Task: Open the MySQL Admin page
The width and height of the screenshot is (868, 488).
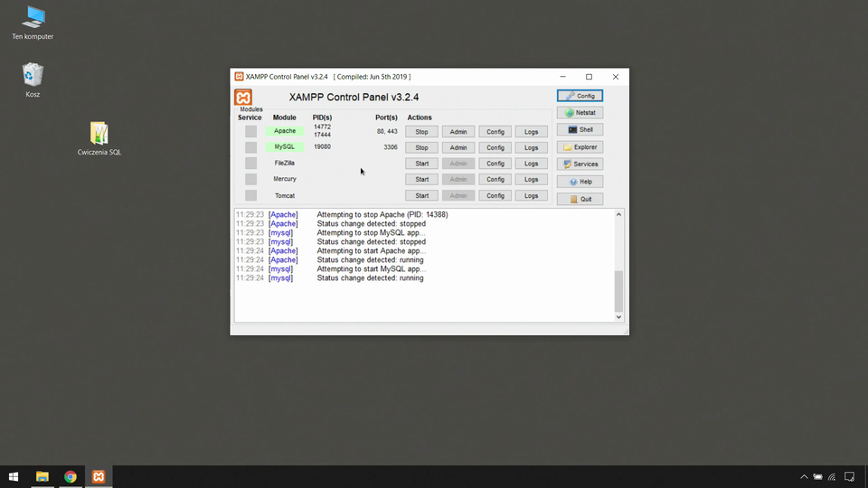Action: coord(458,147)
